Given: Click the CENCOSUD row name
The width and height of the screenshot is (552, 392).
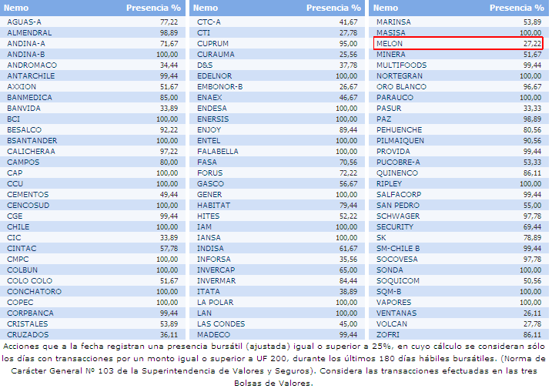Looking at the screenshot, I should [28, 206].
